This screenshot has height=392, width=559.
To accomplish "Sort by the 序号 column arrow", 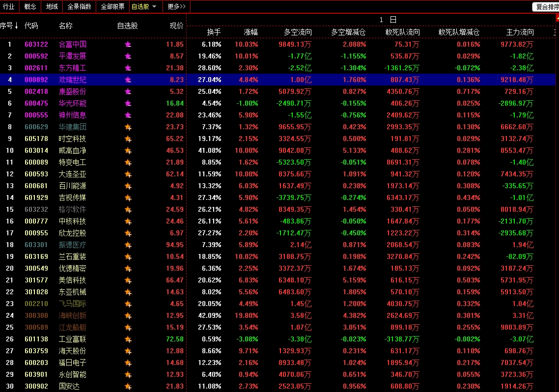I will pos(16,26).
